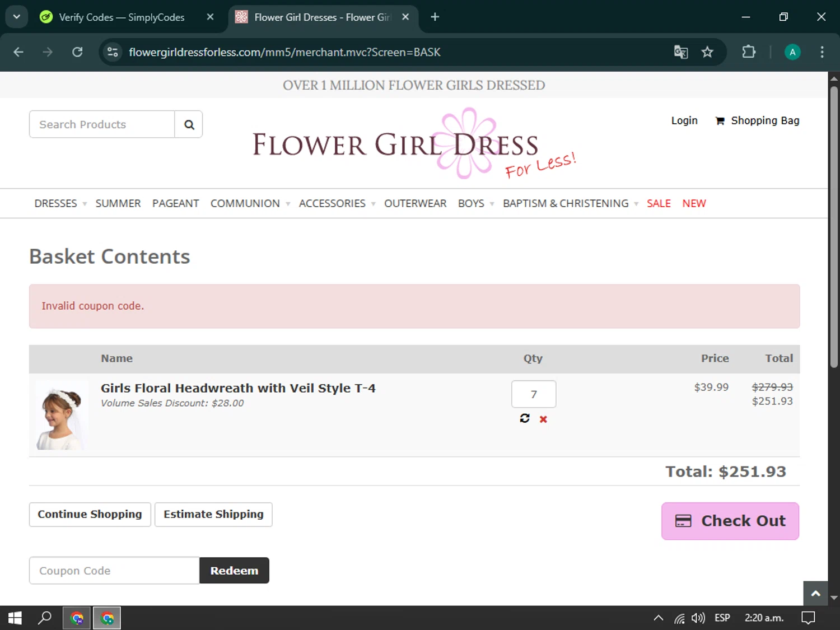The height and width of the screenshot is (630, 840).
Task: Open Girls Floral Headwreath with Veil link
Action: [238, 388]
